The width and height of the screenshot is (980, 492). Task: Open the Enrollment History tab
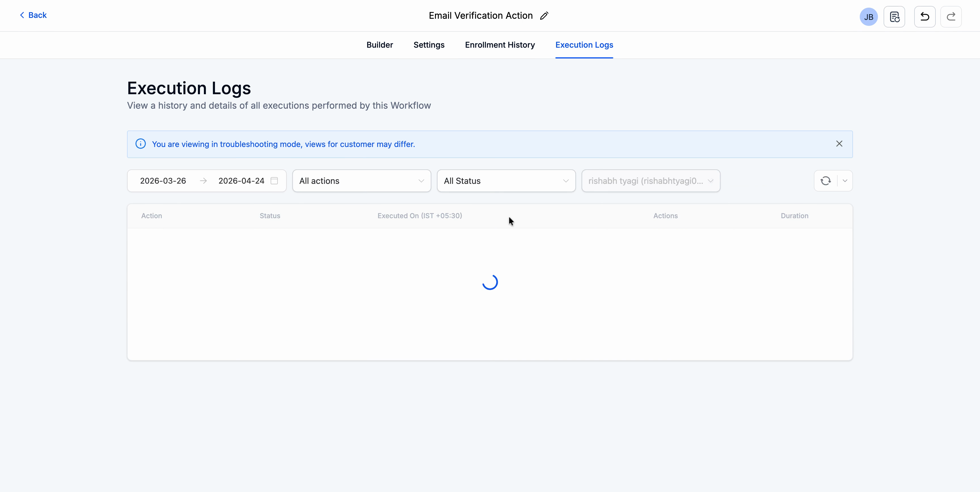pos(500,45)
